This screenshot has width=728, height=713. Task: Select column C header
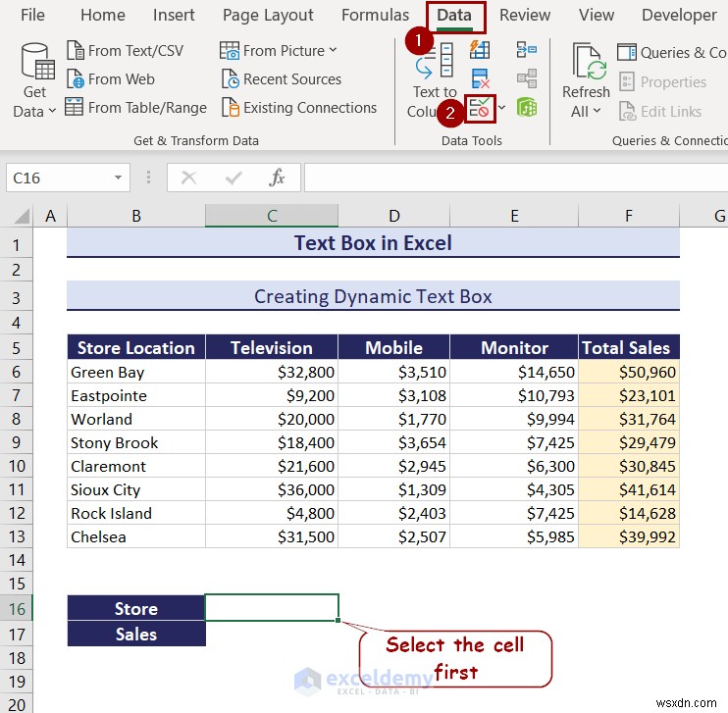tap(272, 216)
